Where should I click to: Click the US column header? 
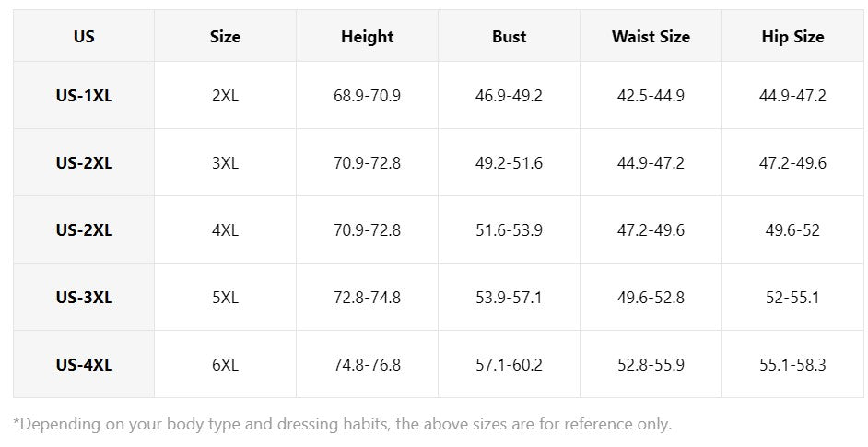click(84, 37)
